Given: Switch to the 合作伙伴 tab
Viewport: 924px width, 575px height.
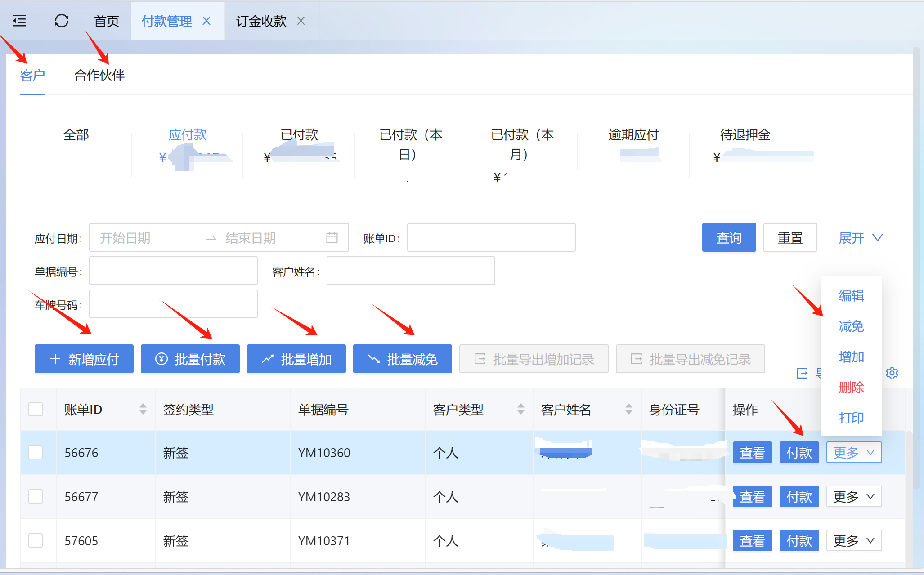Looking at the screenshot, I should pos(99,75).
